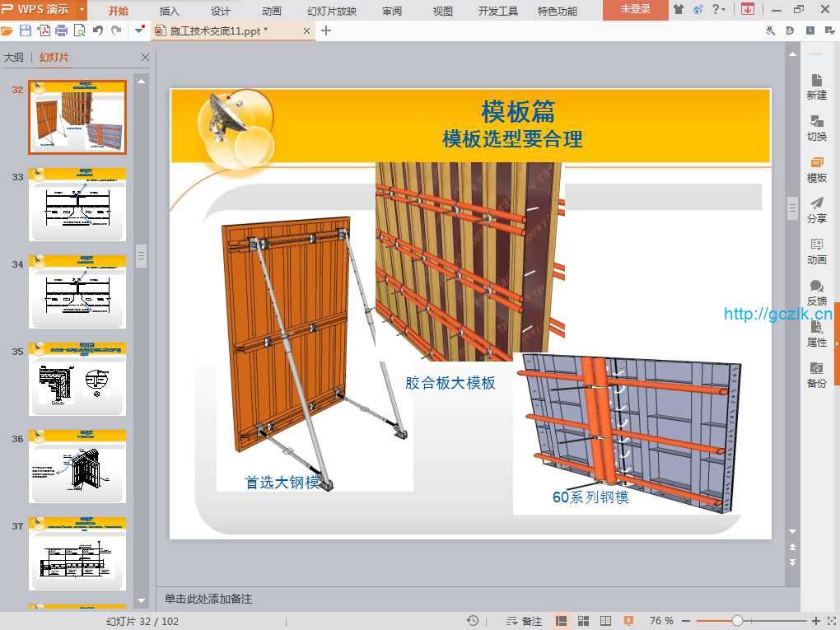Open the 新建 (New) sidebar tool
840x630 pixels.
click(816, 86)
